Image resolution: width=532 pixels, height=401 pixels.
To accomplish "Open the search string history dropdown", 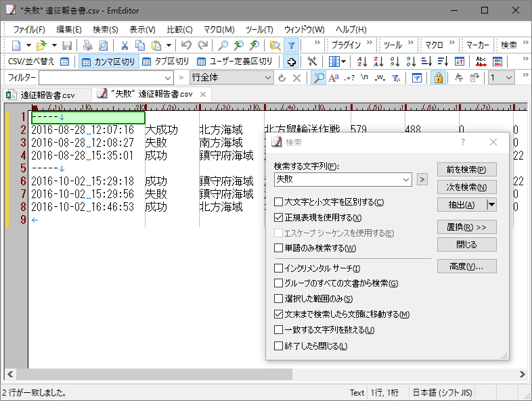I will (x=406, y=180).
